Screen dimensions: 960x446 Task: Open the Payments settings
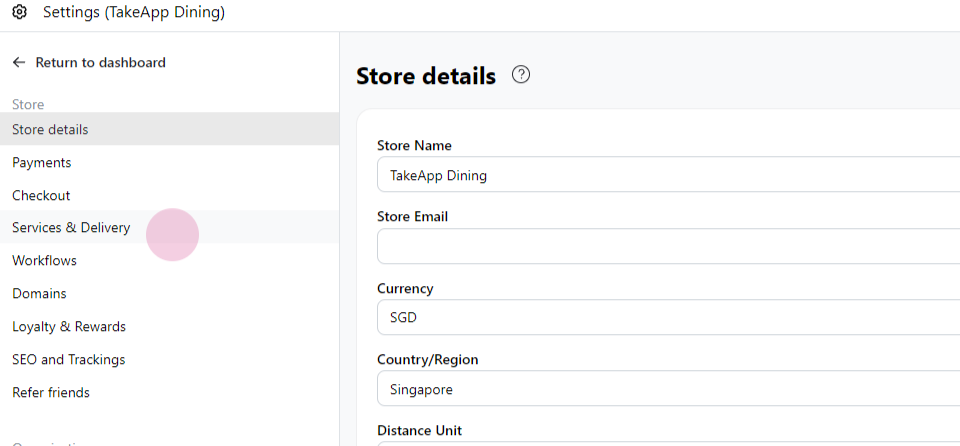[x=170, y=162]
